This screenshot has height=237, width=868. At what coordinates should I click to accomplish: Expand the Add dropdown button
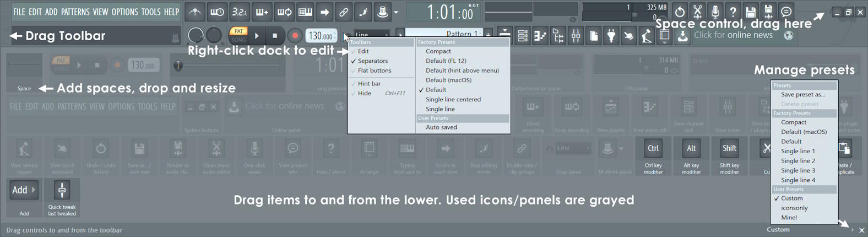point(24,190)
